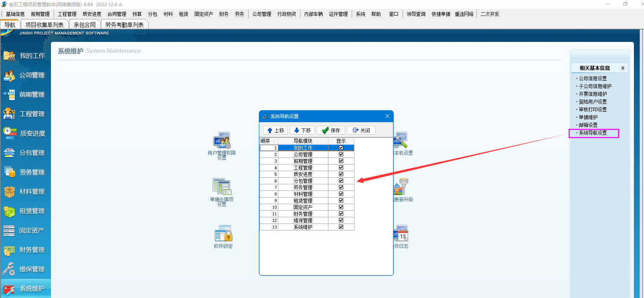Select 维保管理 wrench icon
Image resolution: width=644 pixels, height=298 pixels.
9,269
